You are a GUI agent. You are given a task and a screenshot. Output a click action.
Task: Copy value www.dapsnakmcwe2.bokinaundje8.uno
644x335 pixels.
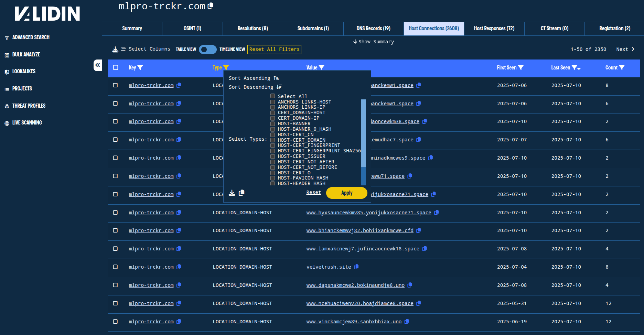[x=410, y=285]
